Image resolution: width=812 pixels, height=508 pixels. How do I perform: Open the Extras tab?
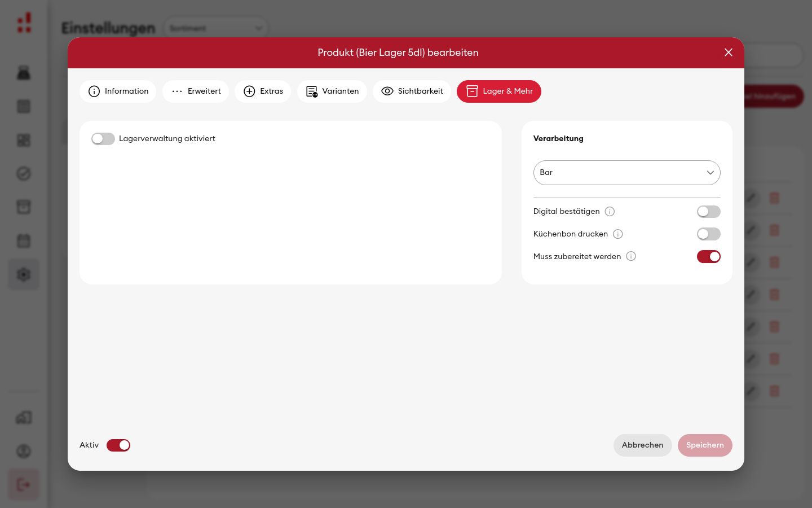(x=263, y=91)
